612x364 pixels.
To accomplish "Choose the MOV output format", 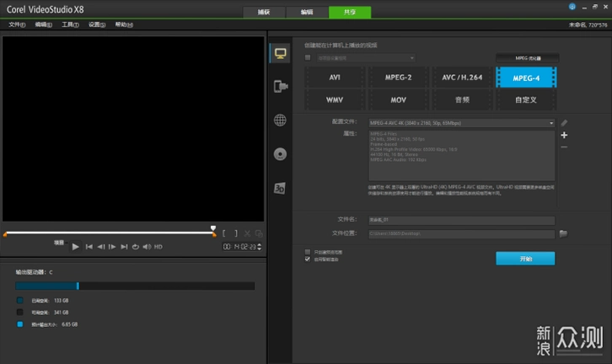I will tap(398, 100).
